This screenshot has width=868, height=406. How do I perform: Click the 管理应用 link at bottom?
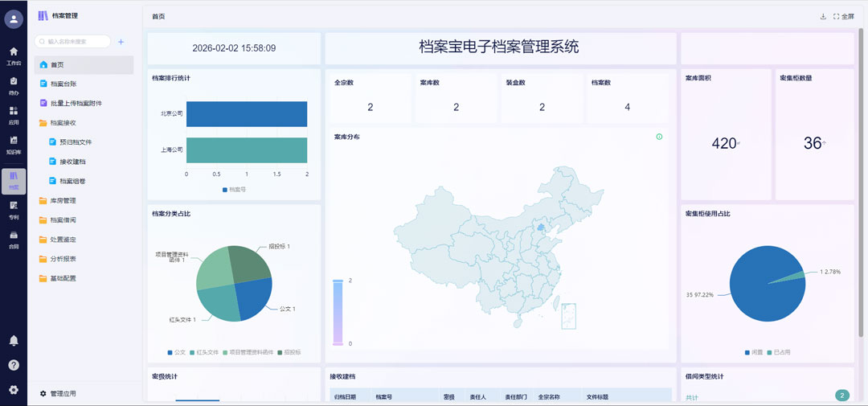coord(63,394)
